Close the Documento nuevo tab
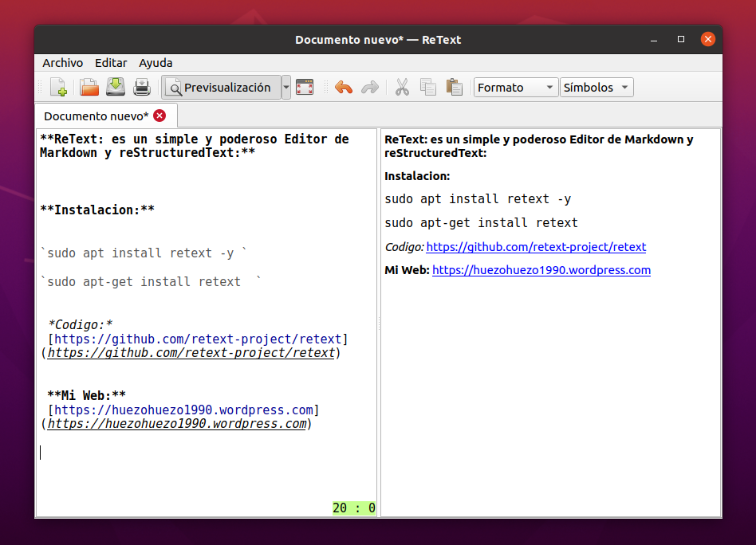 click(x=159, y=116)
